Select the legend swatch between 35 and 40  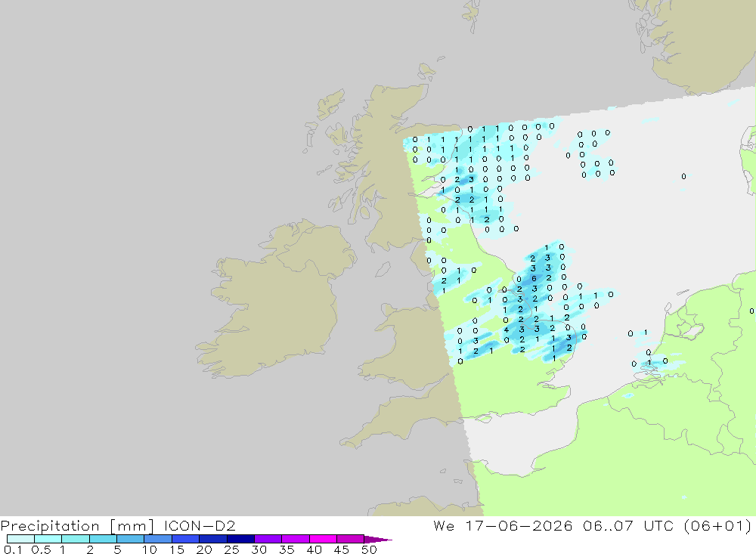[x=295, y=539]
